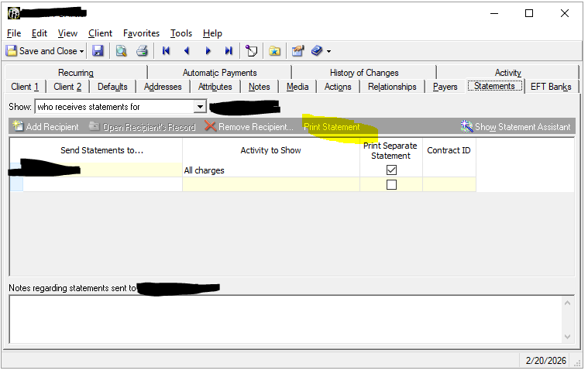The height and width of the screenshot is (374, 588).
Task: Click the printer icon in toolbar
Action: [142, 51]
